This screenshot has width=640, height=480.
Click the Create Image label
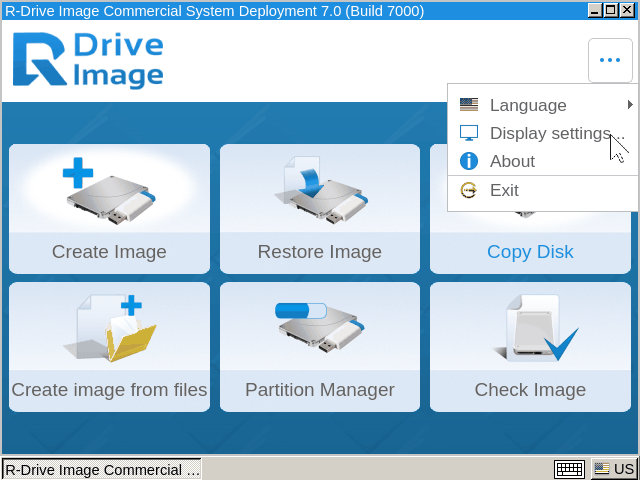[x=109, y=251]
